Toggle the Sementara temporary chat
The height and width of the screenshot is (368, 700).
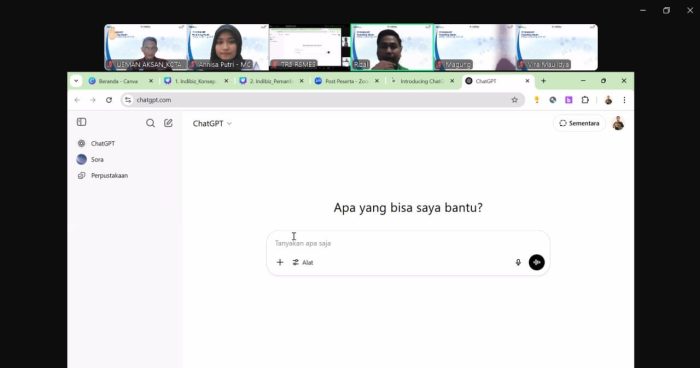tap(579, 123)
